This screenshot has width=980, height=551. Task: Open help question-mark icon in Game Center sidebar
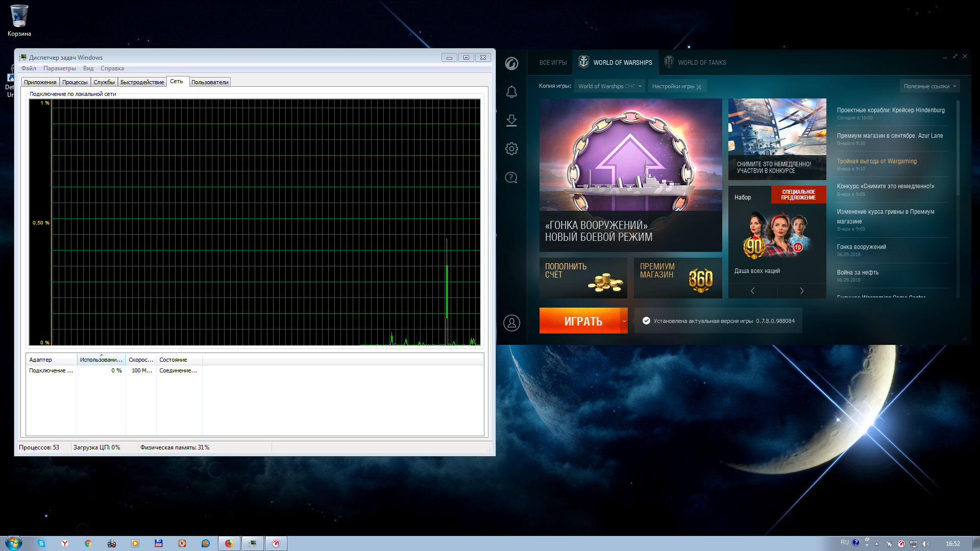(511, 178)
